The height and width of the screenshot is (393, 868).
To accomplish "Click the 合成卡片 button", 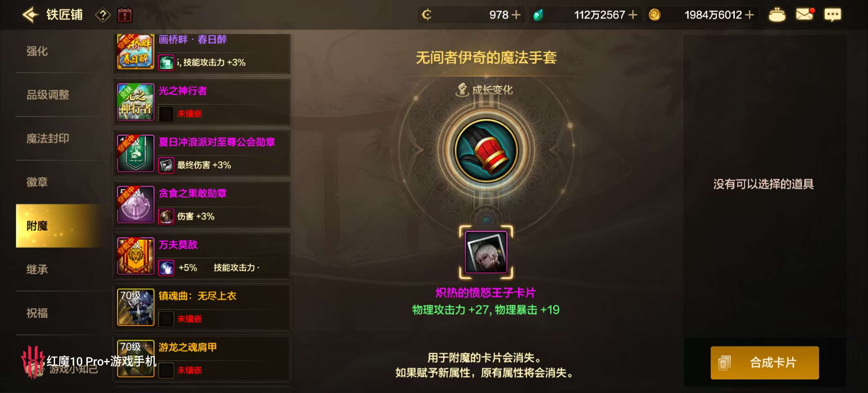I will (765, 363).
